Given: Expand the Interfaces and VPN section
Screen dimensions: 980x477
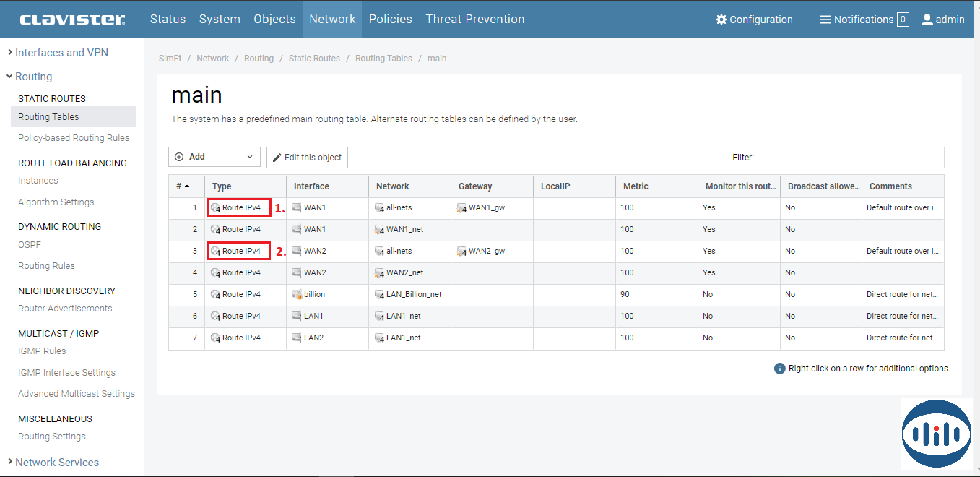Looking at the screenshot, I should (61, 53).
